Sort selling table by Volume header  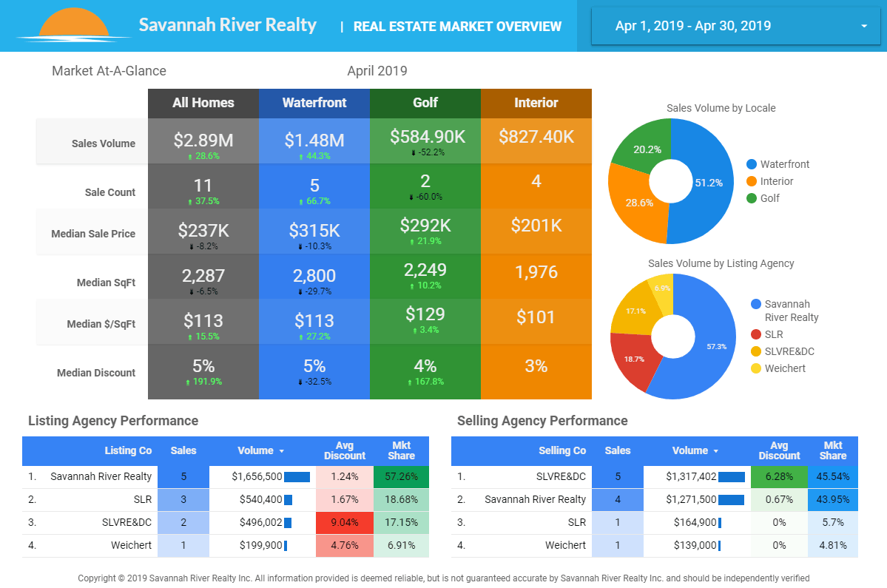click(x=690, y=450)
